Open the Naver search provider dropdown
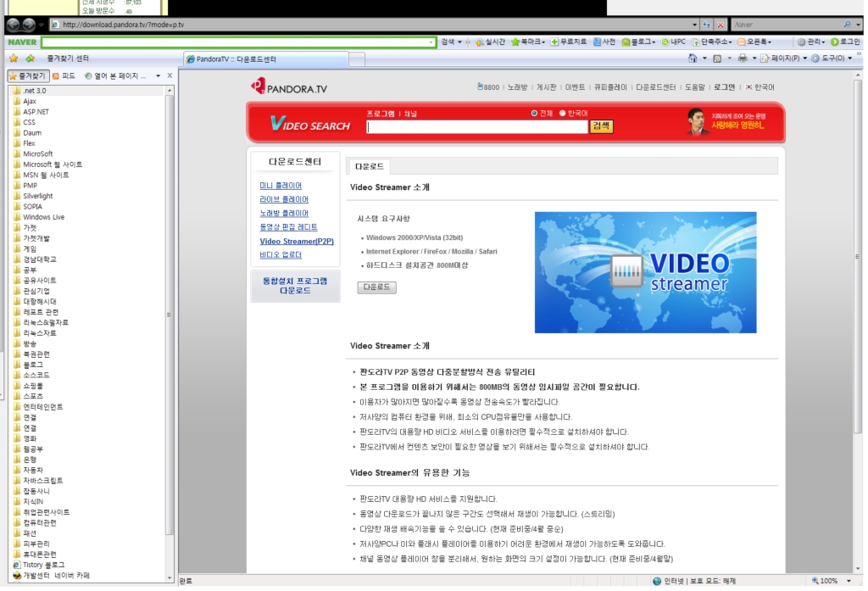 [858, 25]
